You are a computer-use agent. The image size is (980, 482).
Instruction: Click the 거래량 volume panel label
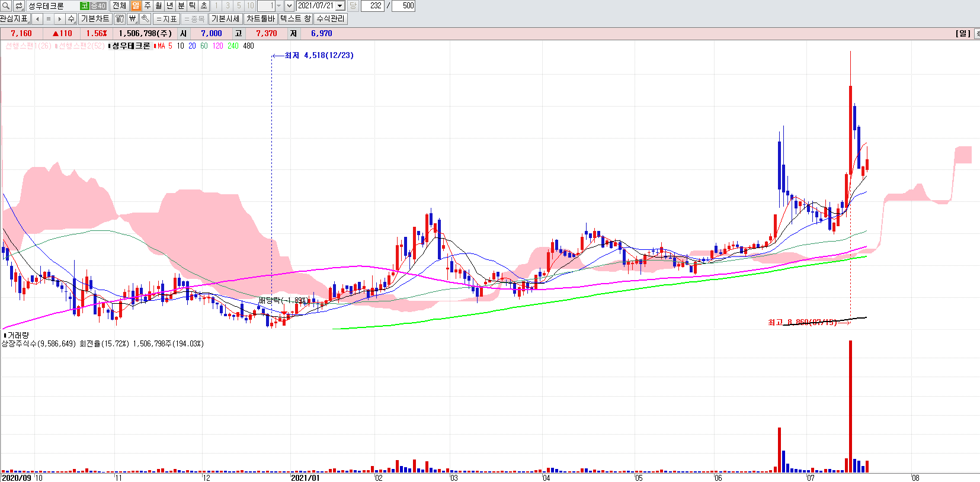tap(17, 335)
